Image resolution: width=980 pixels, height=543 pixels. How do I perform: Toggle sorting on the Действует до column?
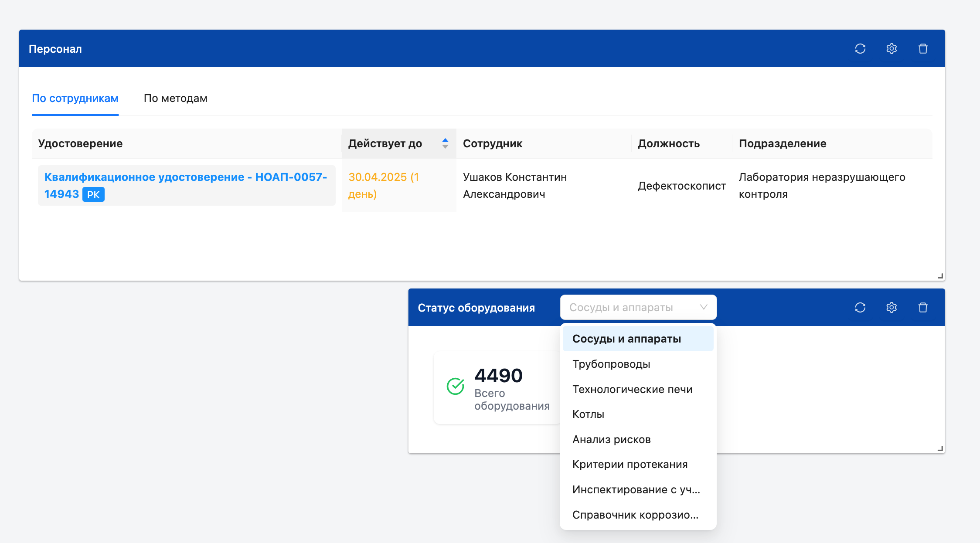[445, 143]
